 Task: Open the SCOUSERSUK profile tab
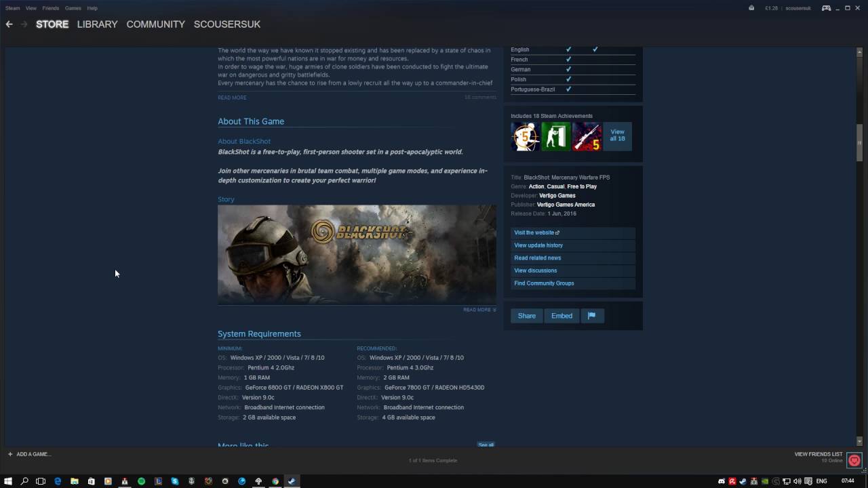coord(227,24)
